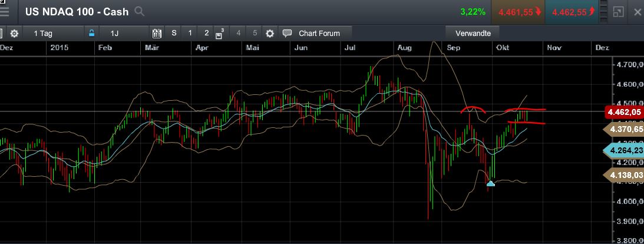The image size is (644, 244).
Task: Select saved layout 5
Action: tap(255, 33)
